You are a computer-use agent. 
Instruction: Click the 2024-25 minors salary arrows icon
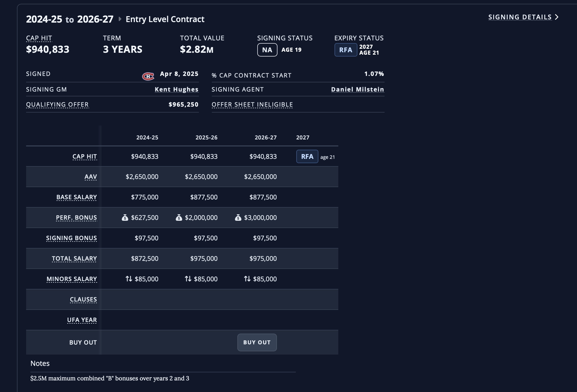click(x=129, y=279)
